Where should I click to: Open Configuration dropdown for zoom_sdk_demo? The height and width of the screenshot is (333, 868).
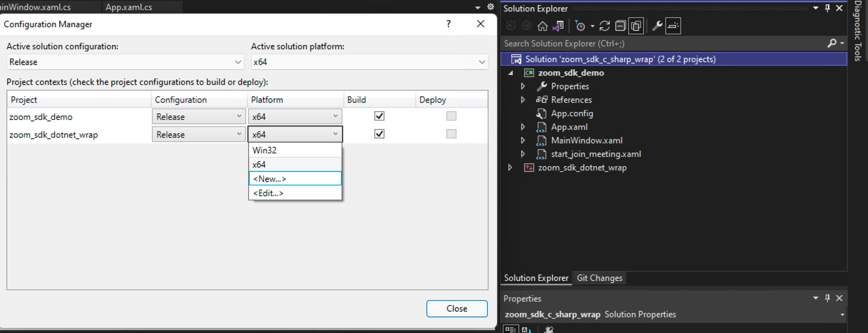[200, 117]
